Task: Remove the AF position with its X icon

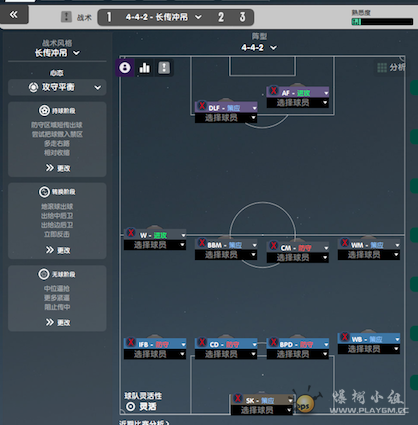Action: (273, 90)
